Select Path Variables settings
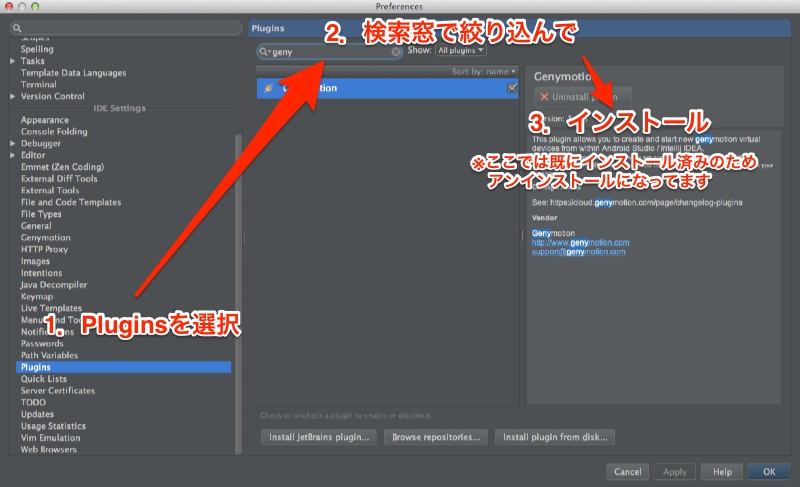 point(49,355)
